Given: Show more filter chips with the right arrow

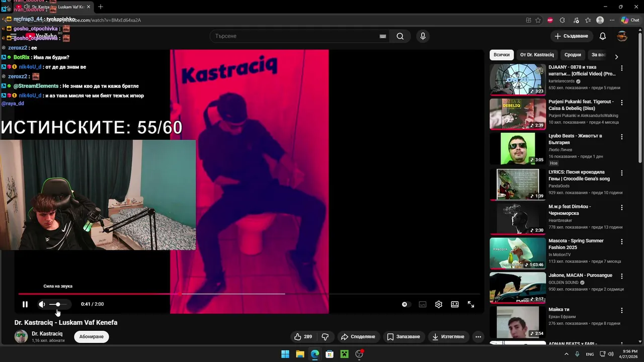Looking at the screenshot, I should pyautogui.click(x=616, y=56).
